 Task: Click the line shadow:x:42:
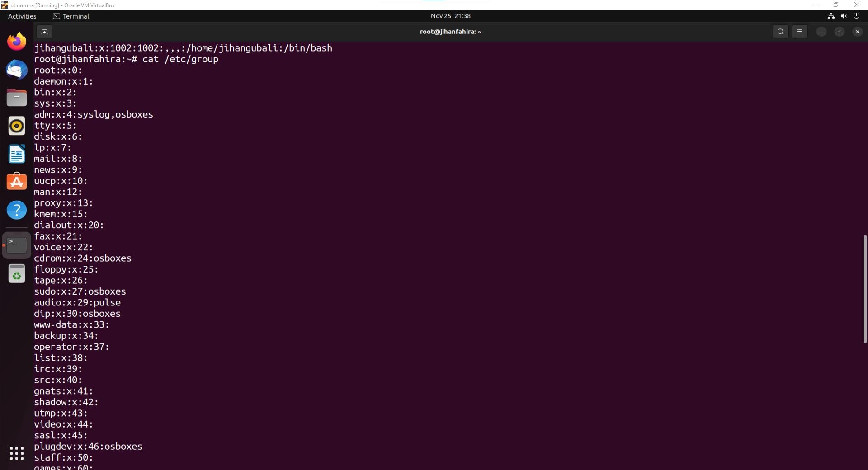(66, 402)
